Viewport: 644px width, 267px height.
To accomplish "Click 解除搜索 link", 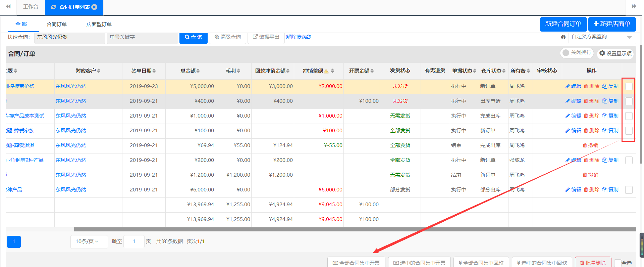I will point(298,37).
